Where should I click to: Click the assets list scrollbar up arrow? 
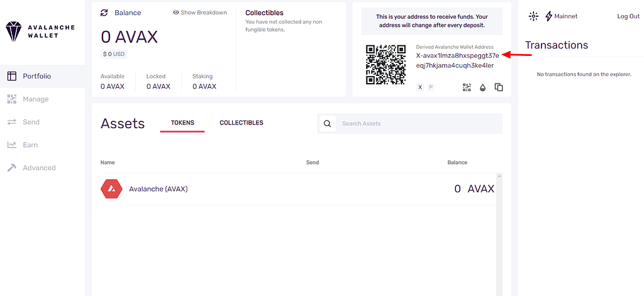point(499,176)
